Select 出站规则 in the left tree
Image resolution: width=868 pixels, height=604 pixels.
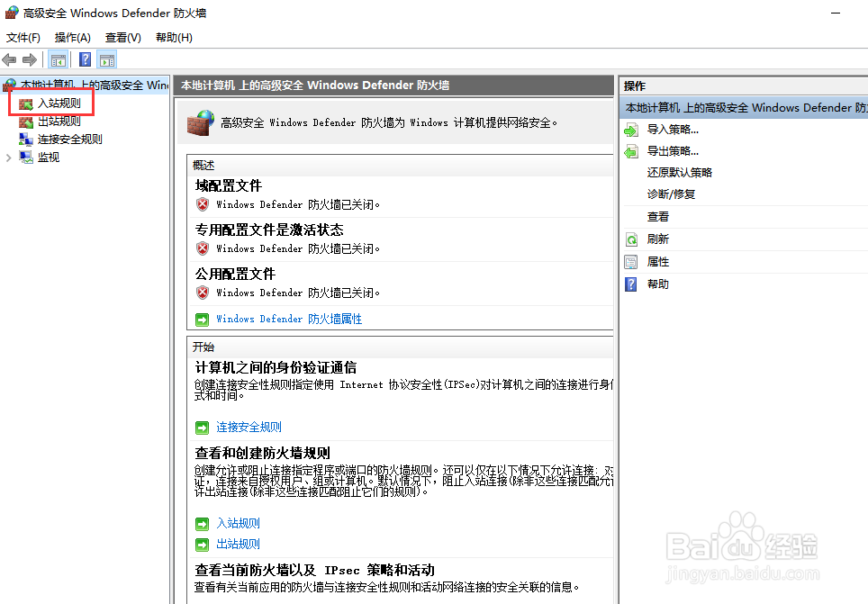tap(59, 122)
